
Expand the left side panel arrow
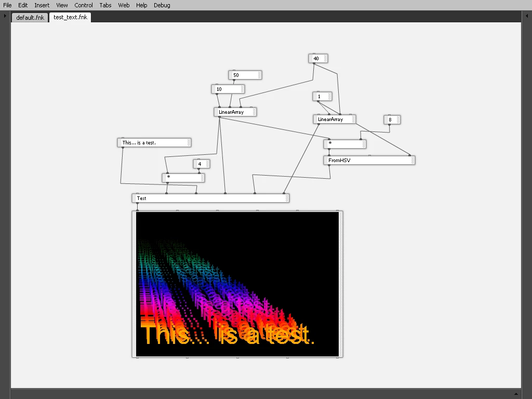point(5,16)
